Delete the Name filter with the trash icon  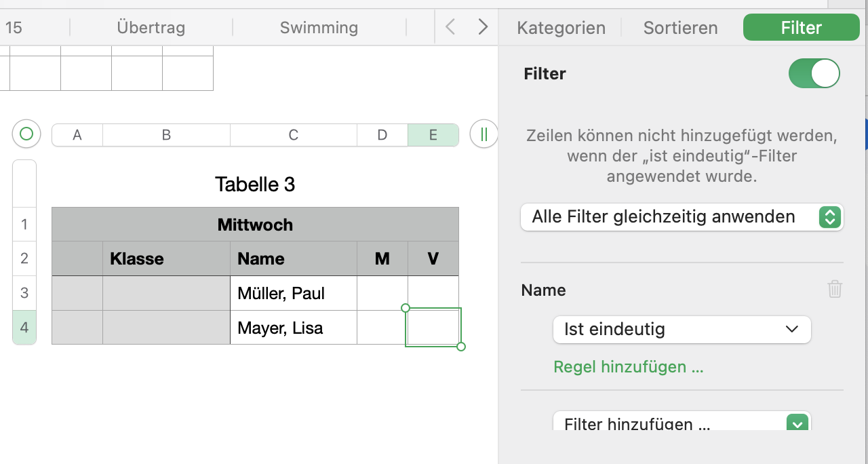(835, 289)
